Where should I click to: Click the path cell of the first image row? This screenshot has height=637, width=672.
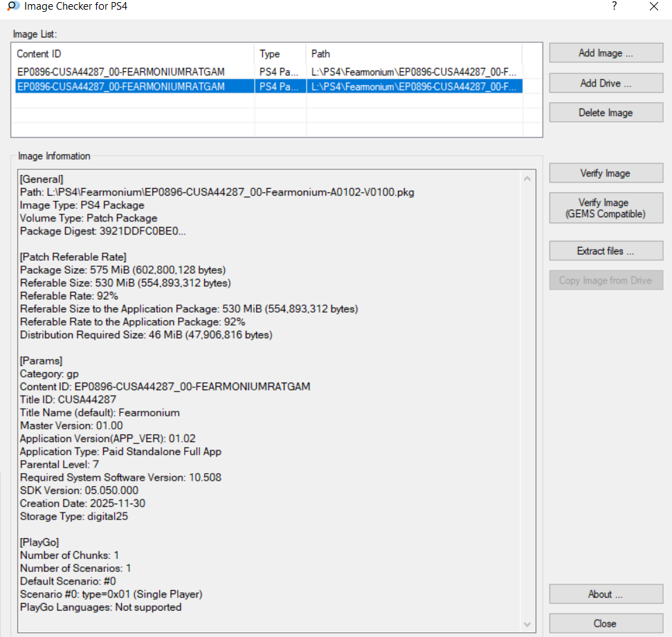(x=414, y=71)
